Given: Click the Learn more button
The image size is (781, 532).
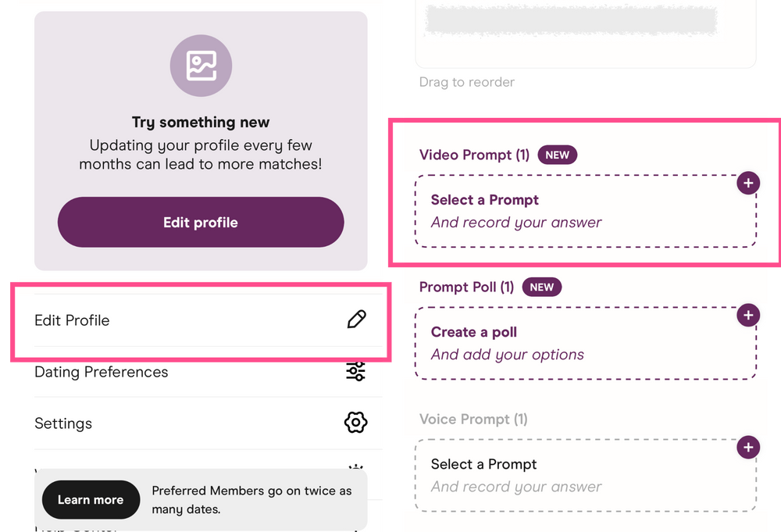Looking at the screenshot, I should click(x=91, y=499).
